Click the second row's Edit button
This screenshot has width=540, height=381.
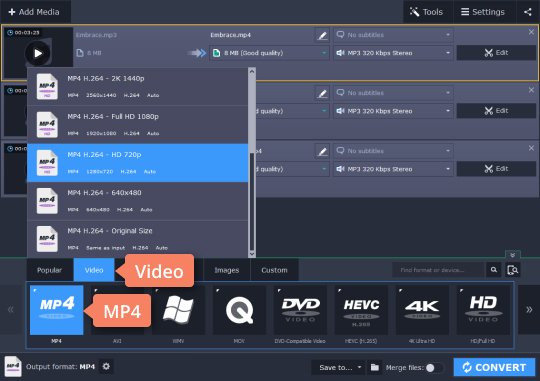pos(496,111)
